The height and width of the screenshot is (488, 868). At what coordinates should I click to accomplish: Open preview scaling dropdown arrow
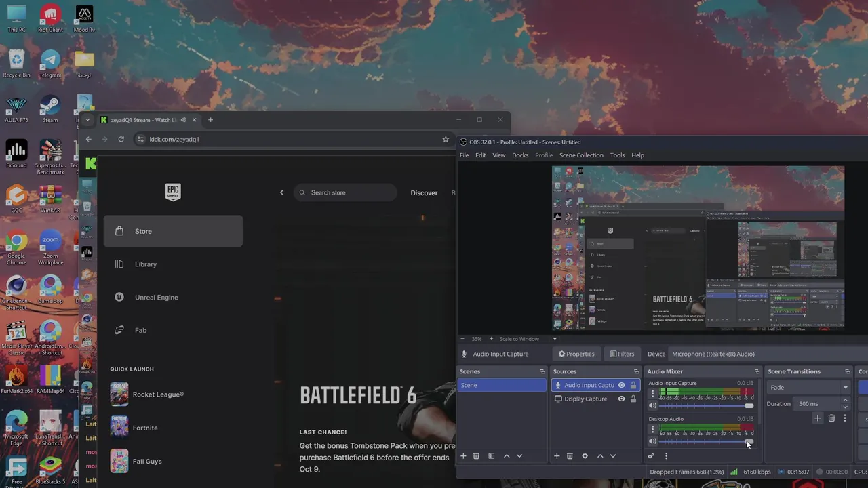click(x=554, y=339)
